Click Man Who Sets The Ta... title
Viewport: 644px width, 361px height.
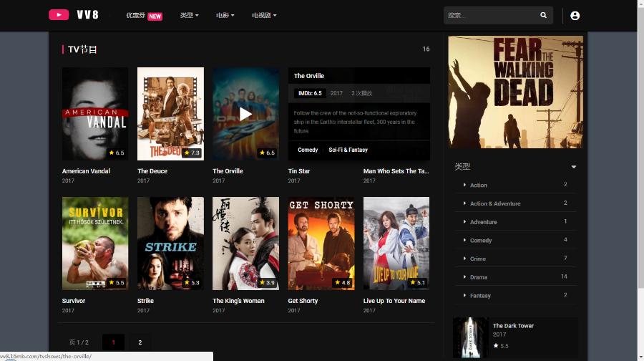point(396,171)
